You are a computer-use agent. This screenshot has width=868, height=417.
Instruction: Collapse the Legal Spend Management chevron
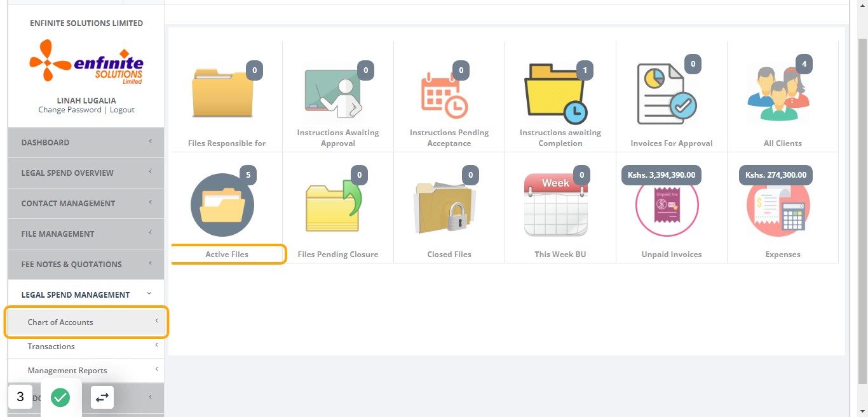(149, 294)
